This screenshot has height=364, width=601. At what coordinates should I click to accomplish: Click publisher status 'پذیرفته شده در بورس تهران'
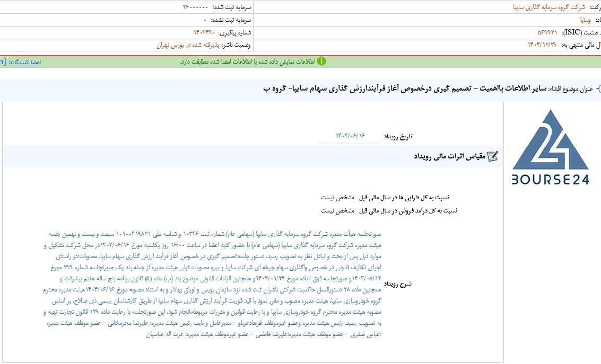pos(188,45)
